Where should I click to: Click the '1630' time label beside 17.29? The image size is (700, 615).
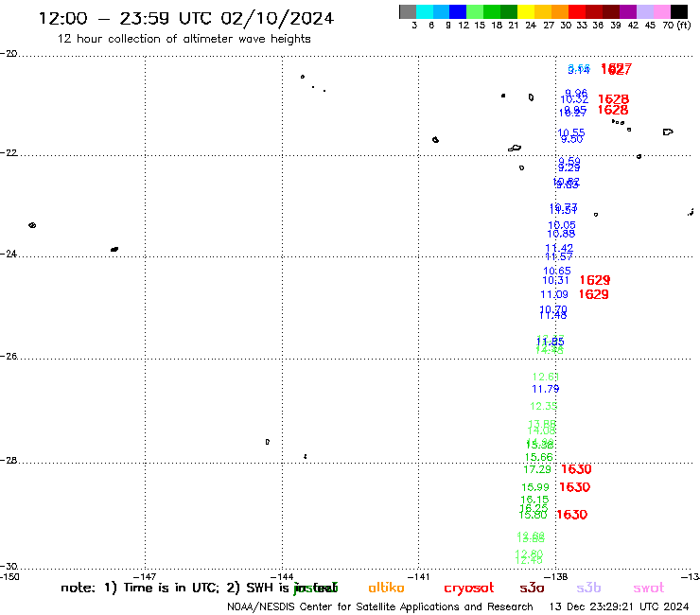[576, 469]
